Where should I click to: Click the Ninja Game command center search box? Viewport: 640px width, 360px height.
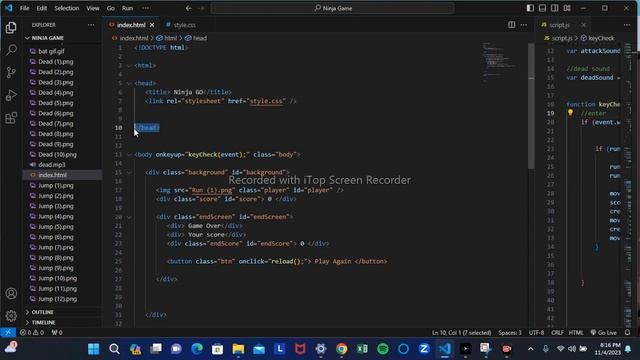tap(333, 8)
